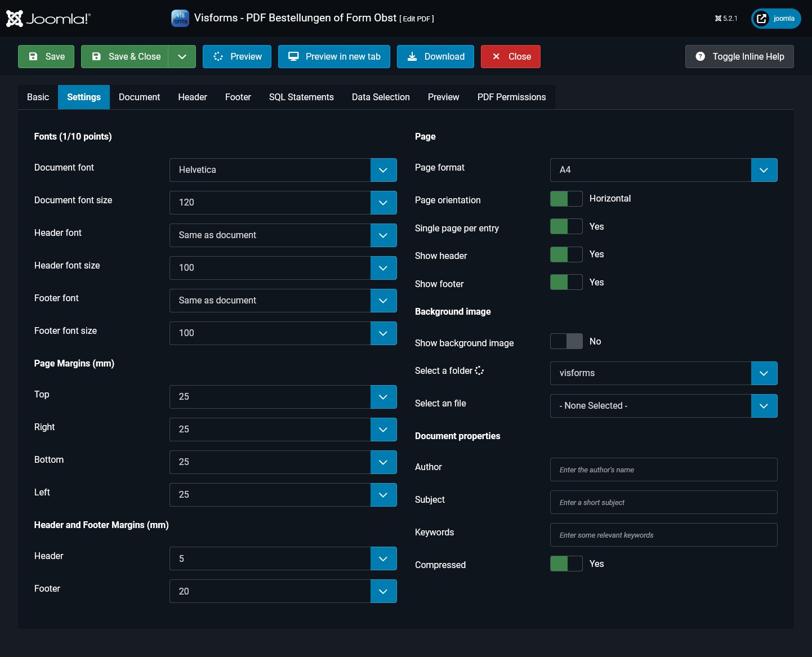812x657 pixels.
Task: Click the spinner icon beside Select a folder
Action: coord(479,370)
